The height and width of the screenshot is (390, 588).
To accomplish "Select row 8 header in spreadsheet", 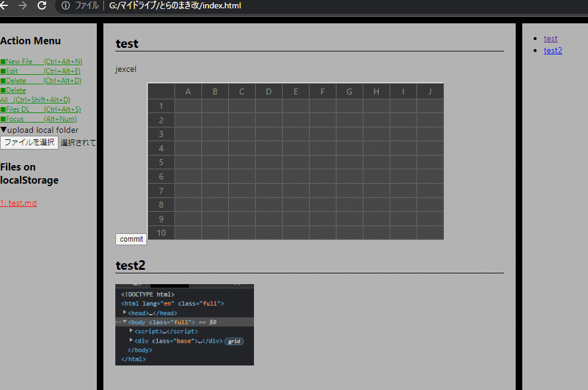I will pos(161,205).
